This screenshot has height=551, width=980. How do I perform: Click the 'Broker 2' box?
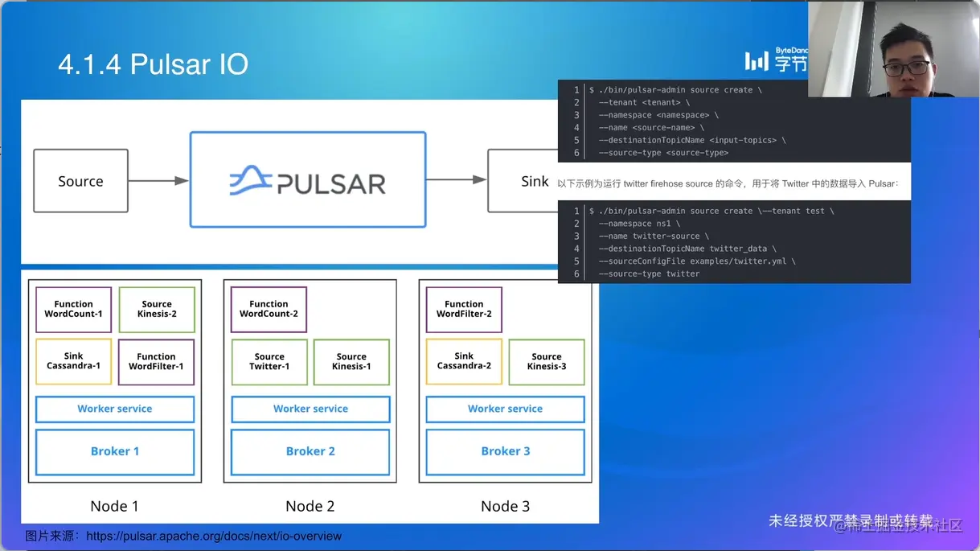310,451
